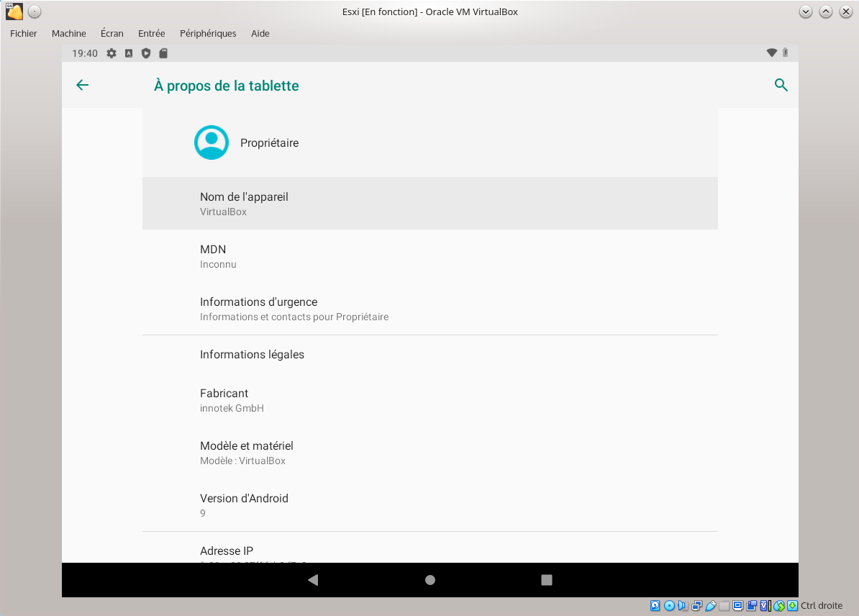Tap the Fabricant innotek GmbH entry
The width and height of the screenshot is (859, 616).
point(430,400)
